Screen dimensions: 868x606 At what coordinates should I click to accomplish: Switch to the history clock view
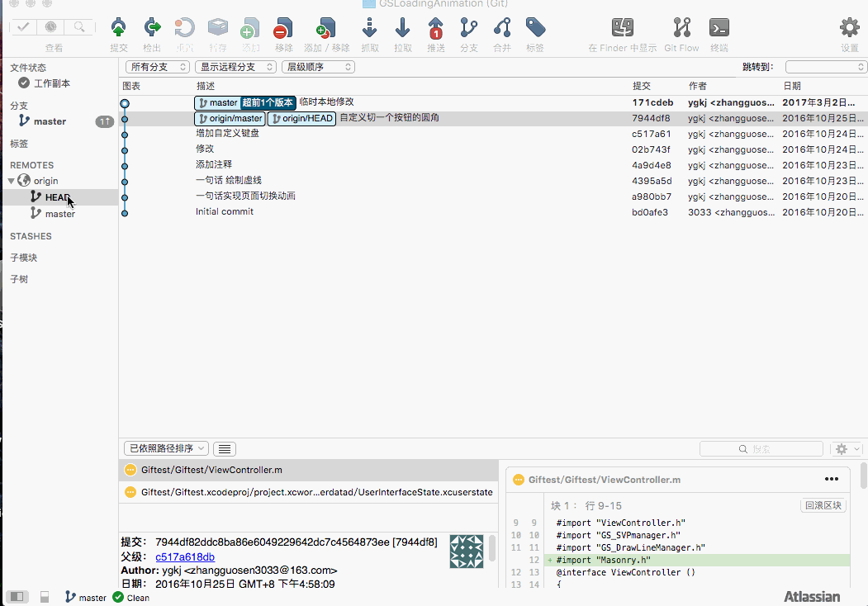[51, 26]
